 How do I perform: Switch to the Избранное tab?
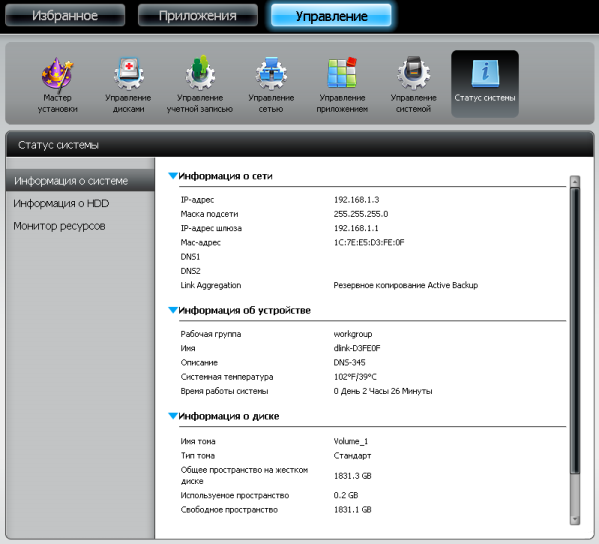point(65,15)
